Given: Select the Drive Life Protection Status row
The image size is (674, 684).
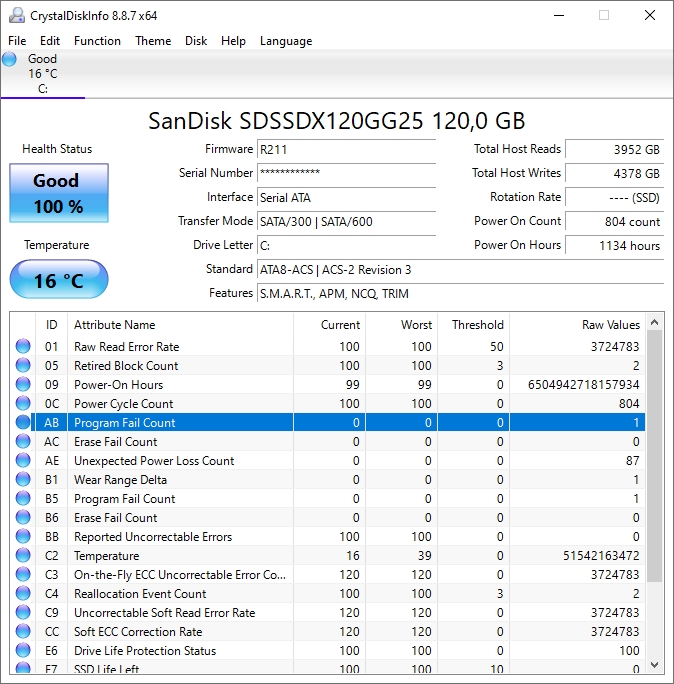Looking at the screenshot, I should click(x=327, y=650).
